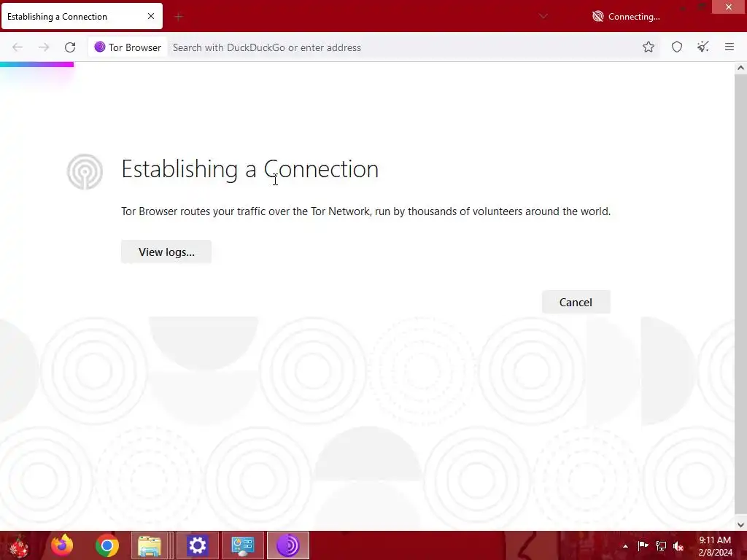Click the muted volume tray icon
The width and height of the screenshot is (747, 560).
678,546
